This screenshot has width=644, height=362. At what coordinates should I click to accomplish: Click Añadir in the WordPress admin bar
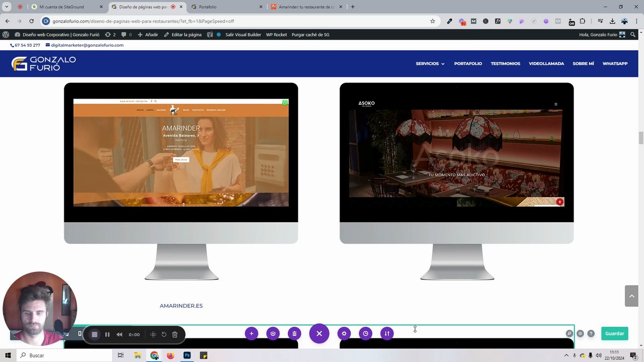(x=148, y=35)
